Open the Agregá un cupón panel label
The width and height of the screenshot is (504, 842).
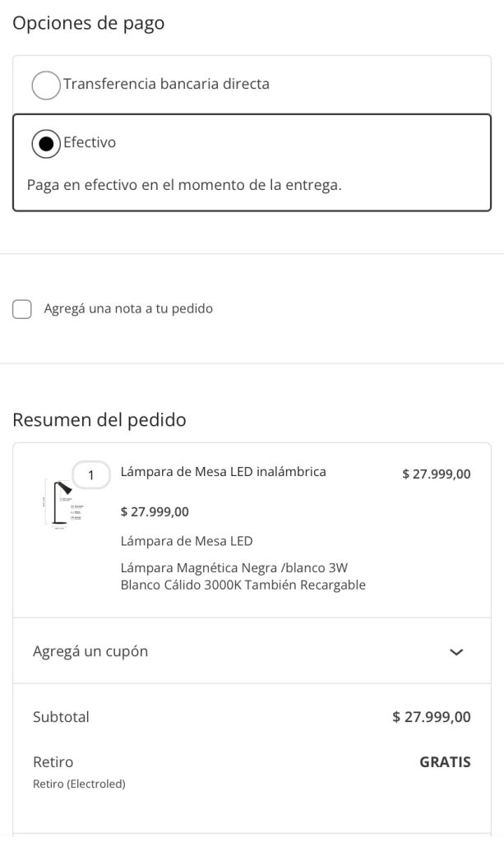click(90, 651)
